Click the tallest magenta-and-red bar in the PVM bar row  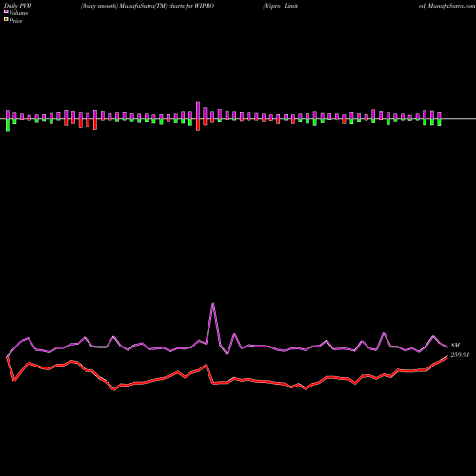click(x=198, y=116)
